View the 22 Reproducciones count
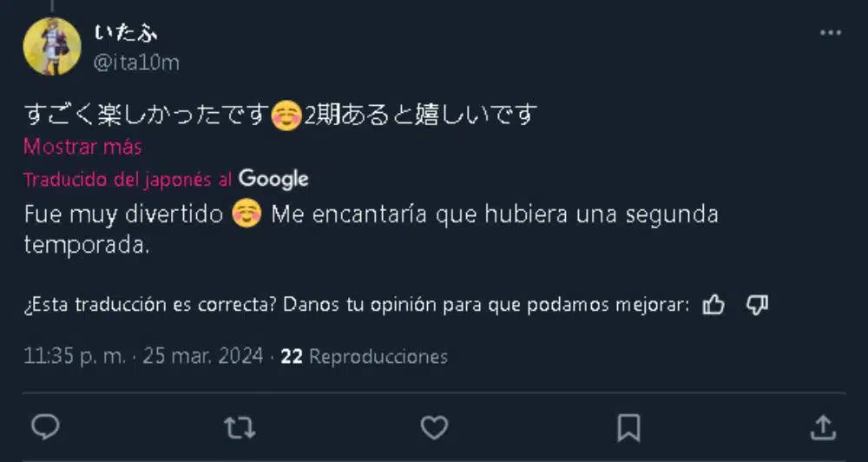The image size is (868, 462). click(x=365, y=357)
